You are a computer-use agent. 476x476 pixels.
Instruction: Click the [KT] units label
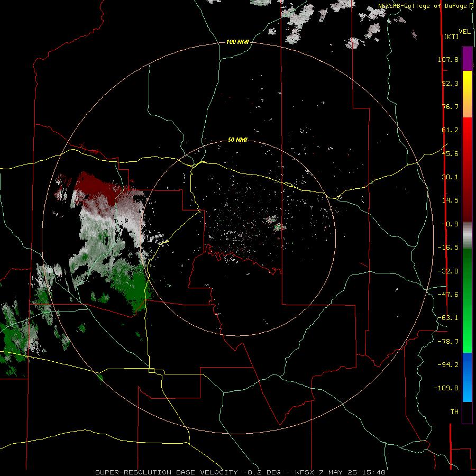tap(451, 36)
